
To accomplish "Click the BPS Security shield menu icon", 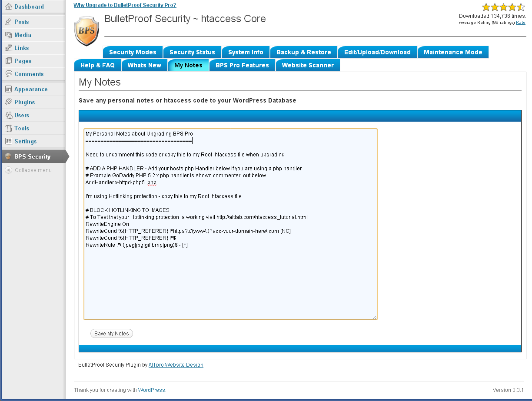I will point(8,156).
